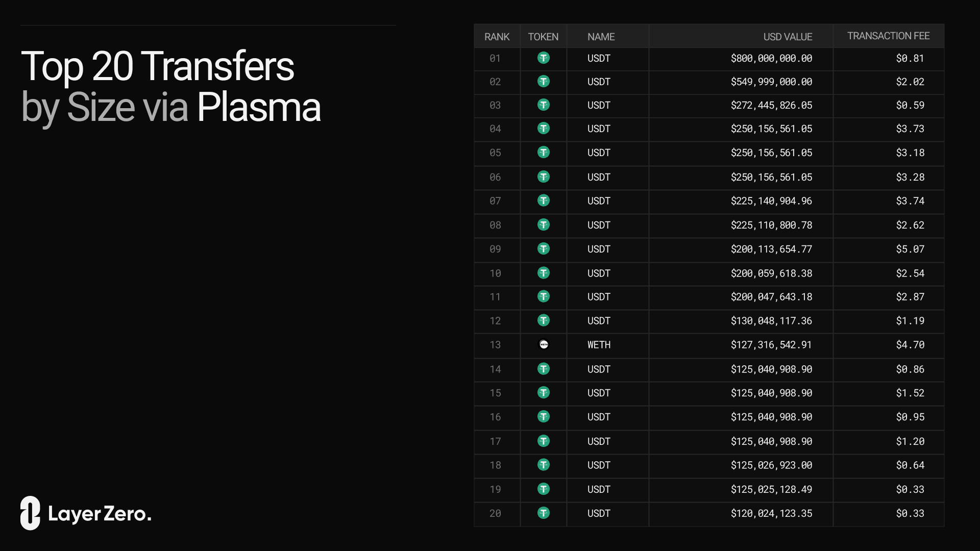
Task: Click the USDT token icon in rank 01 row
Action: click(544, 58)
